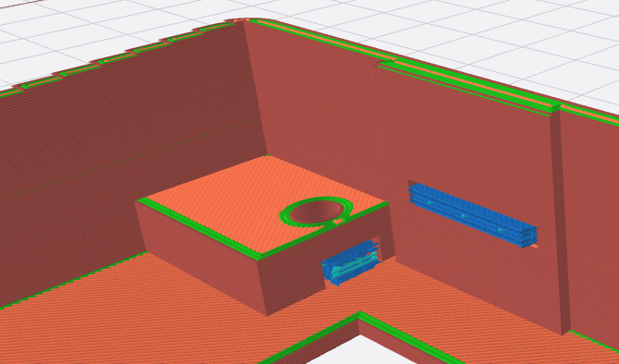Select the long blue bridge infill in wall slot
This screenshot has height=364, width=619.
coord(473,214)
